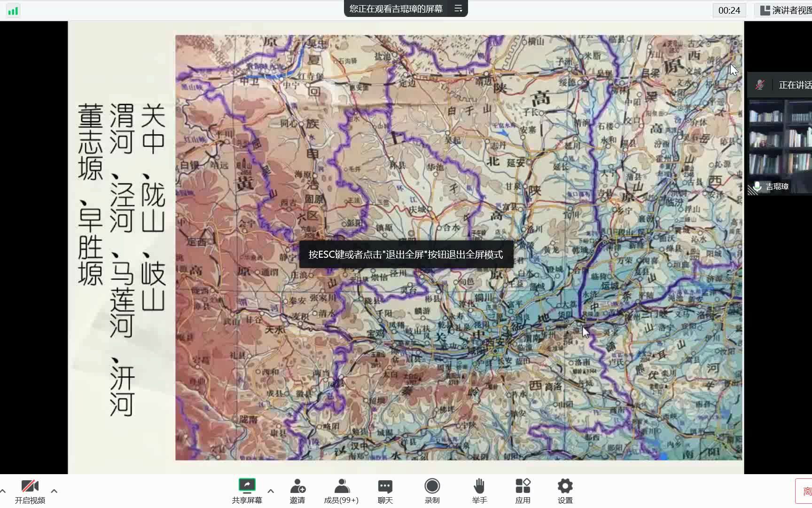Click the red leave meeting button

pos(804,492)
